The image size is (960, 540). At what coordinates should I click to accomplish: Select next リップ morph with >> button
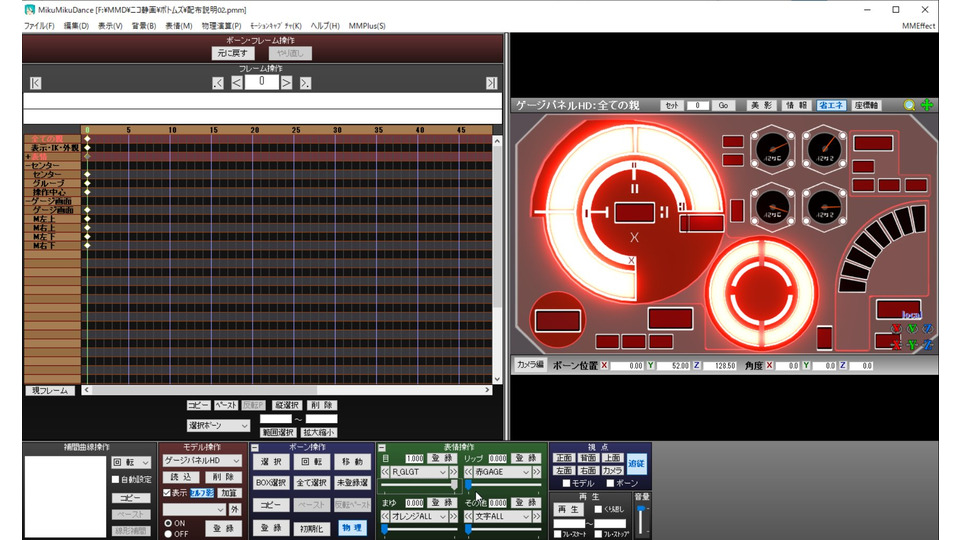click(x=536, y=472)
